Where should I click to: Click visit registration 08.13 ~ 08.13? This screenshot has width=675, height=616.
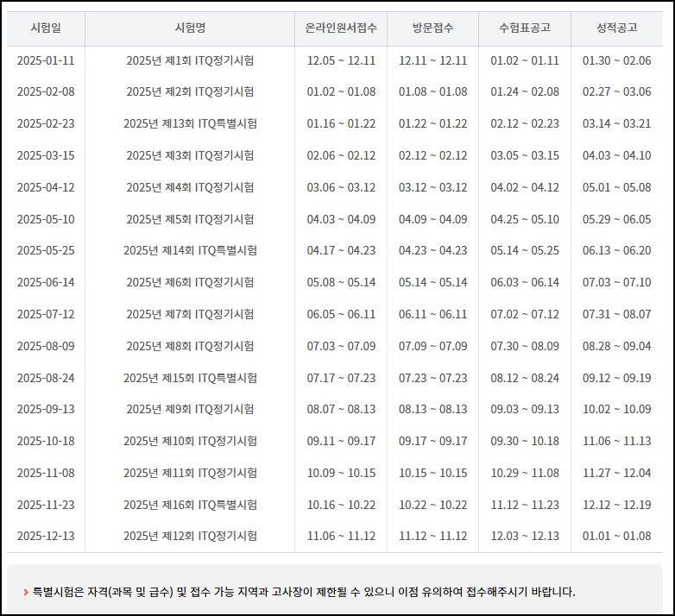432,409
